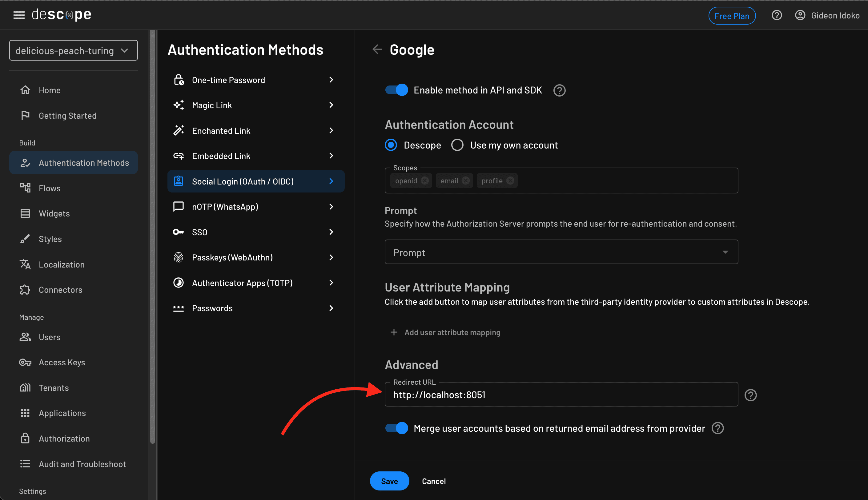Click the Descope logo
Viewport: 868px width, 500px height.
pyautogui.click(x=62, y=14)
